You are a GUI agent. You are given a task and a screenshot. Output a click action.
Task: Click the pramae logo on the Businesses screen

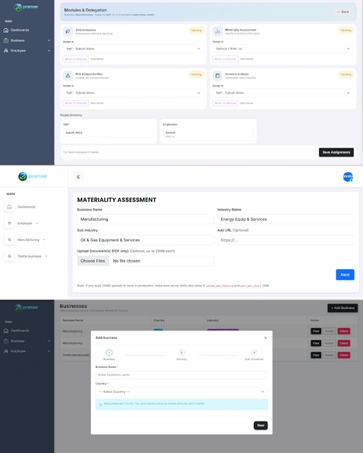[x=26, y=307]
